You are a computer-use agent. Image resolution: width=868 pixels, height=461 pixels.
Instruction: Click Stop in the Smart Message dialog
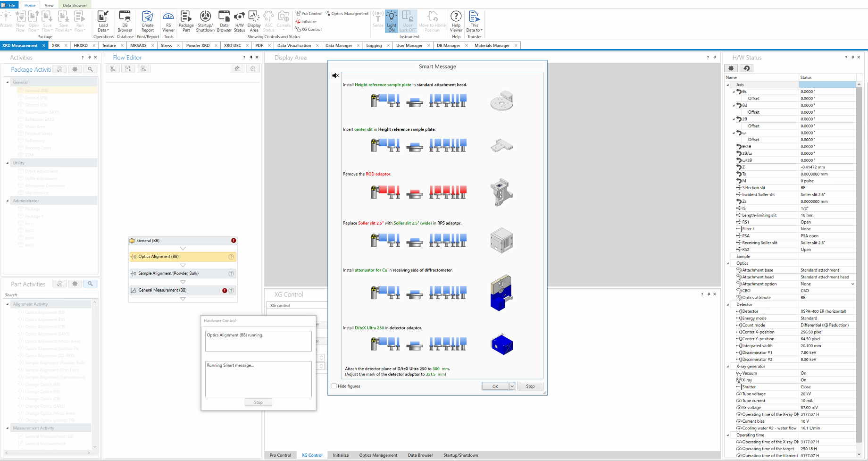click(x=530, y=386)
